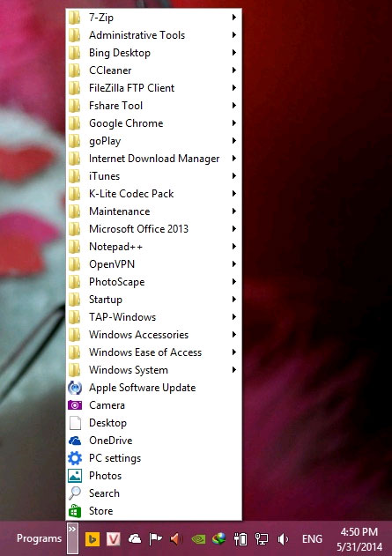Expand the Windows Accessories submenu arrow
This screenshot has height=556, width=392.
pyautogui.click(x=234, y=334)
